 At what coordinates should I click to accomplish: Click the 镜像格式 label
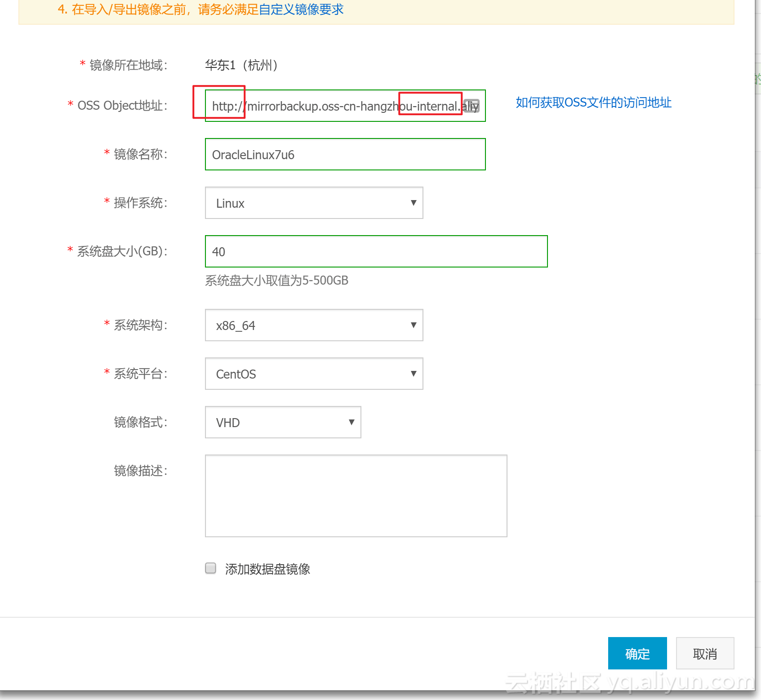[x=141, y=422]
